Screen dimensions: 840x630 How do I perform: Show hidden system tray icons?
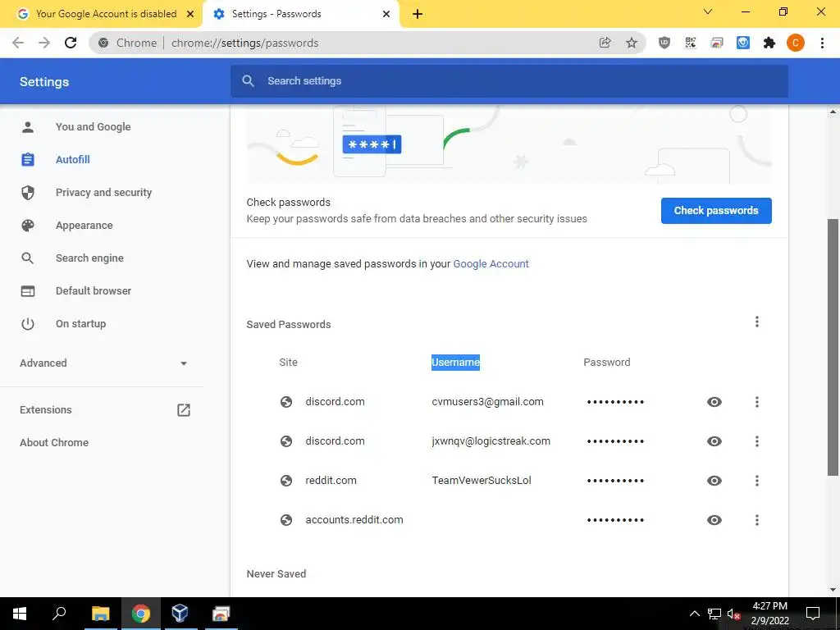pyautogui.click(x=694, y=614)
